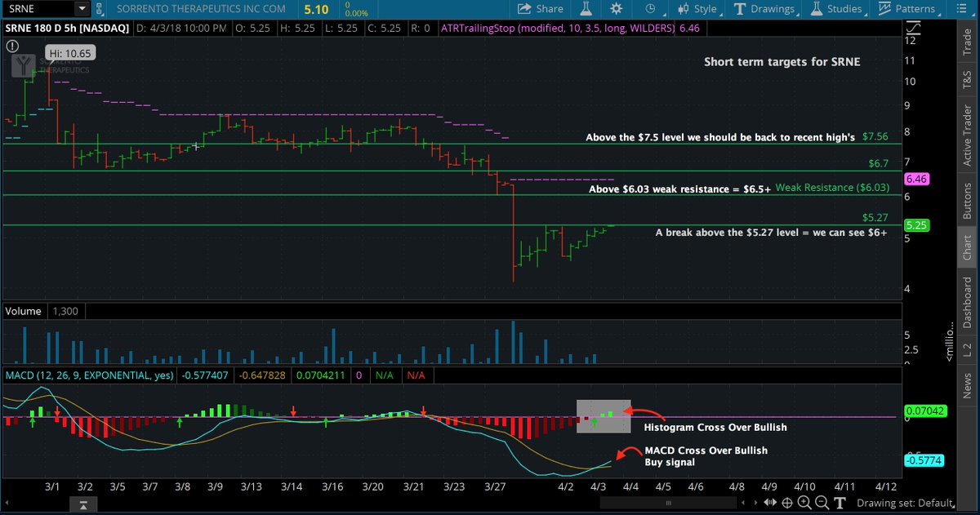Click the 'MACD Cross Over Bullish Buy signal' text

point(706,455)
